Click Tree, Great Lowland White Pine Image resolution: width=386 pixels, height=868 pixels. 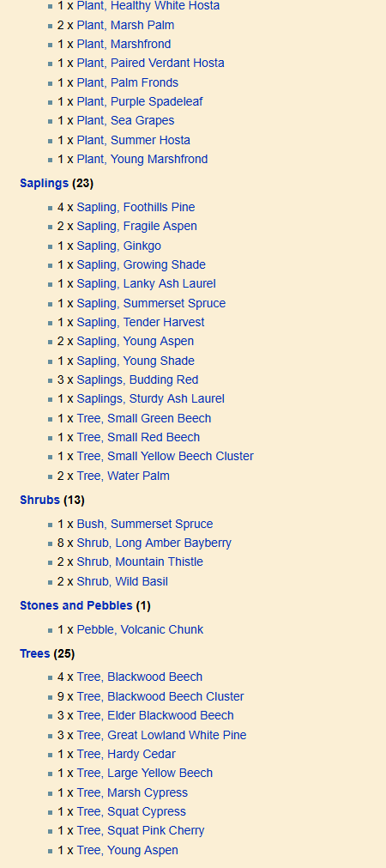click(161, 736)
